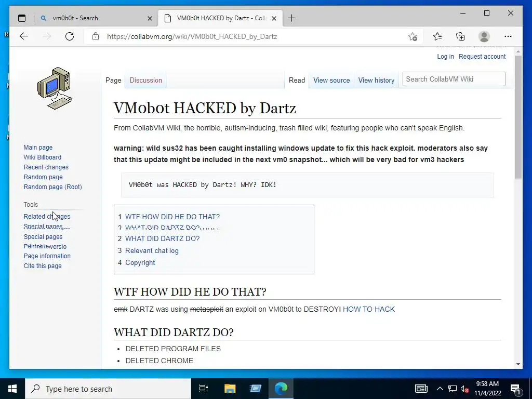Open the Recent changes link

pos(46,167)
